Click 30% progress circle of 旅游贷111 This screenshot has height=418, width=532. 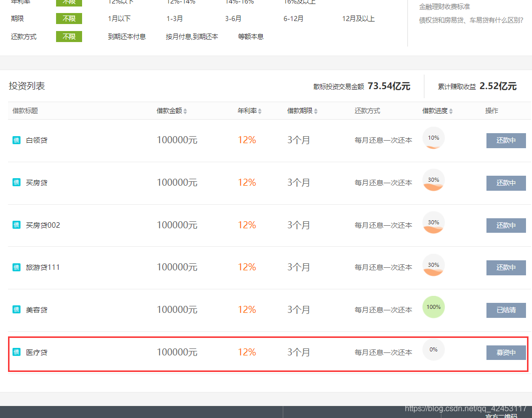[x=433, y=265]
